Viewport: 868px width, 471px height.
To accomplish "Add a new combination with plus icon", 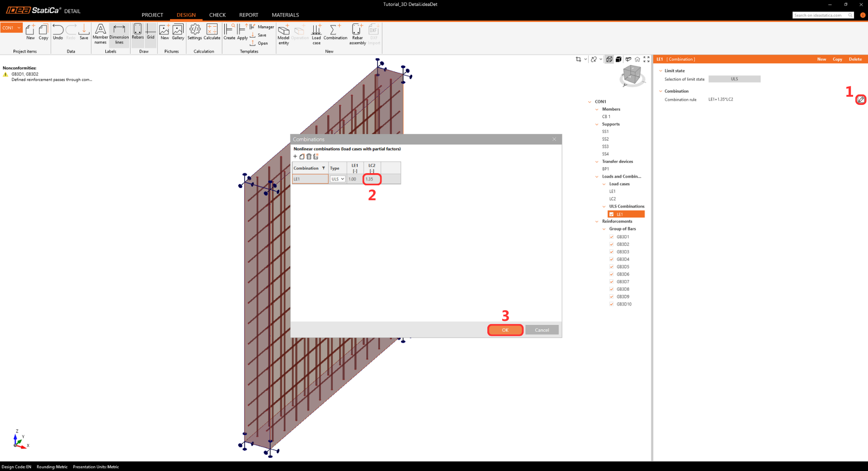I will [x=295, y=157].
